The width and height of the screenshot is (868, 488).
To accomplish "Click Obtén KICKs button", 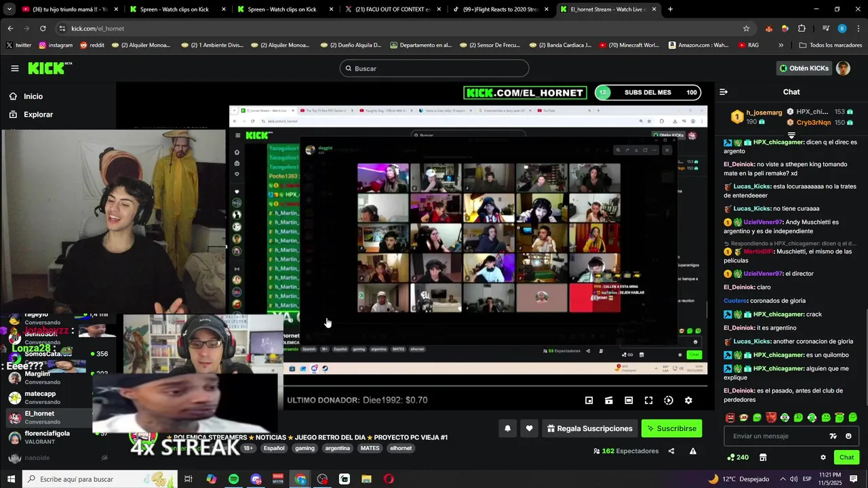I will pyautogui.click(x=804, y=68).
